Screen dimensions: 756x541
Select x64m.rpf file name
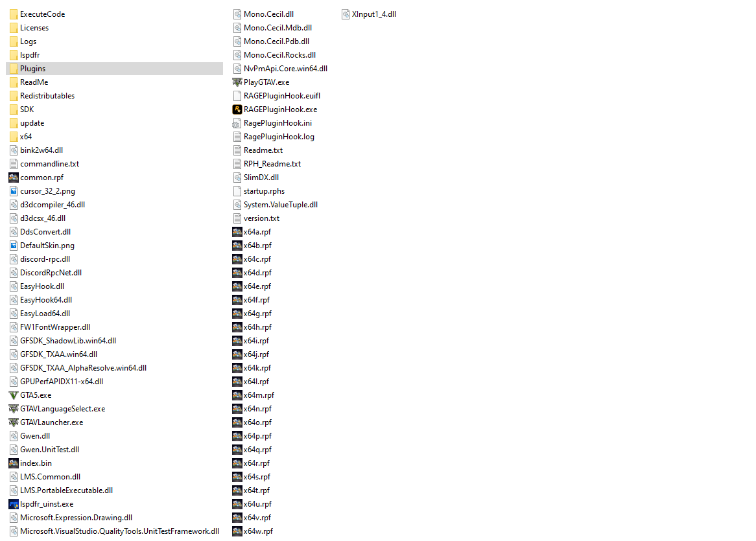point(259,395)
